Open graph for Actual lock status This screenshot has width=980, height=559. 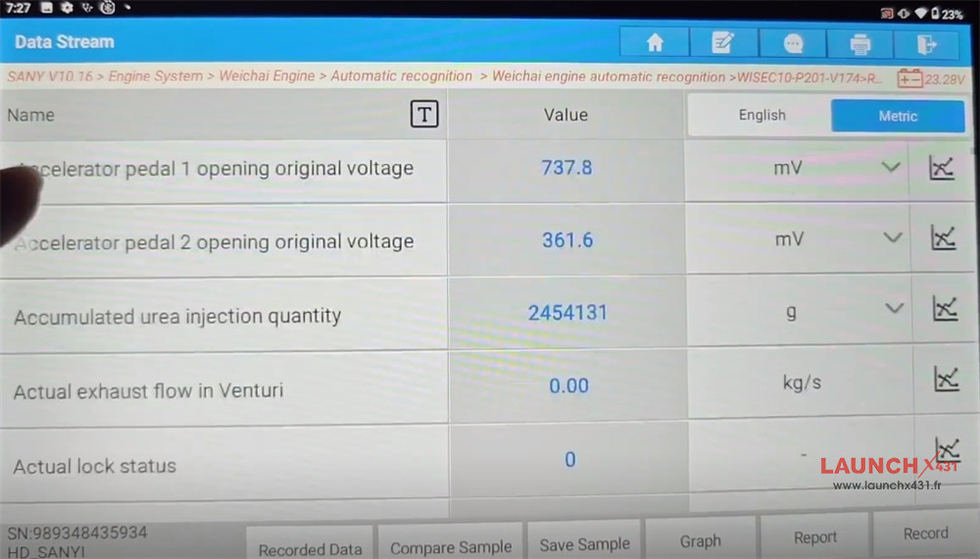click(x=947, y=448)
